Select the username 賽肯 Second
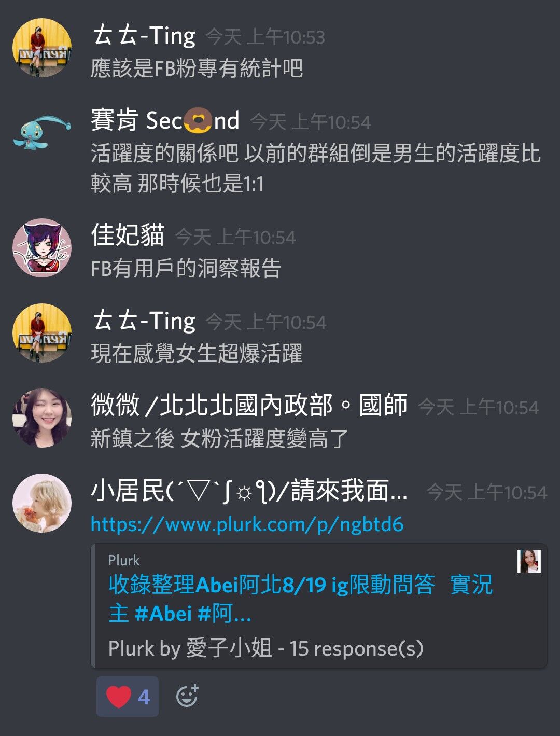The width and height of the screenshot is (560, 736). pyautogui.click(x=165, y=120)
